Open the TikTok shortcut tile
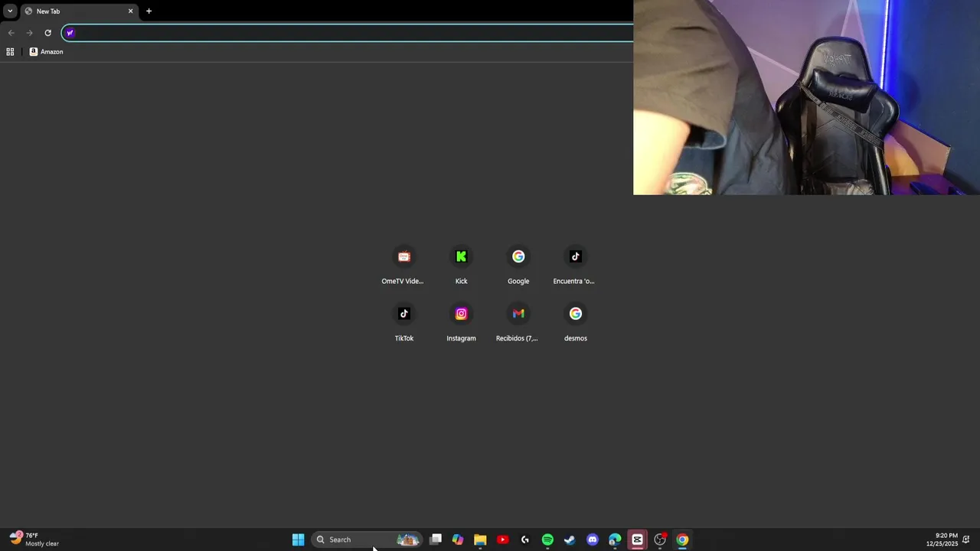Viewport: 980px width, 551px height. (403, 323)
